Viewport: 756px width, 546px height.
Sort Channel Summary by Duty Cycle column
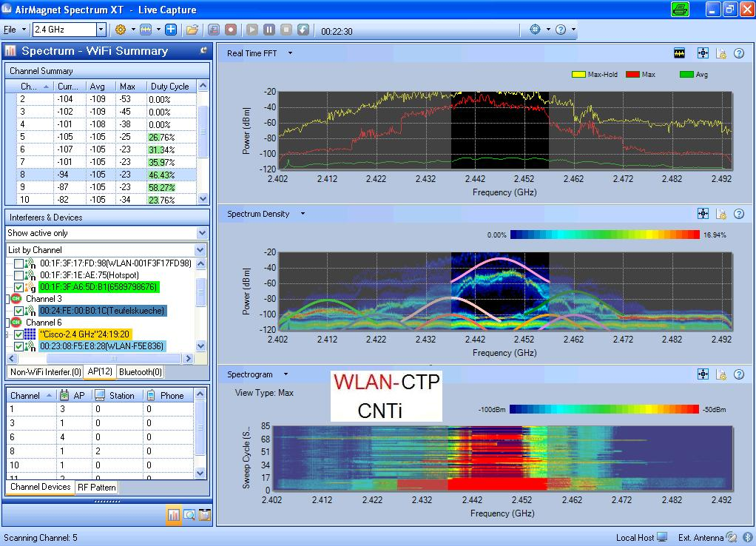[x=171, y=87]
